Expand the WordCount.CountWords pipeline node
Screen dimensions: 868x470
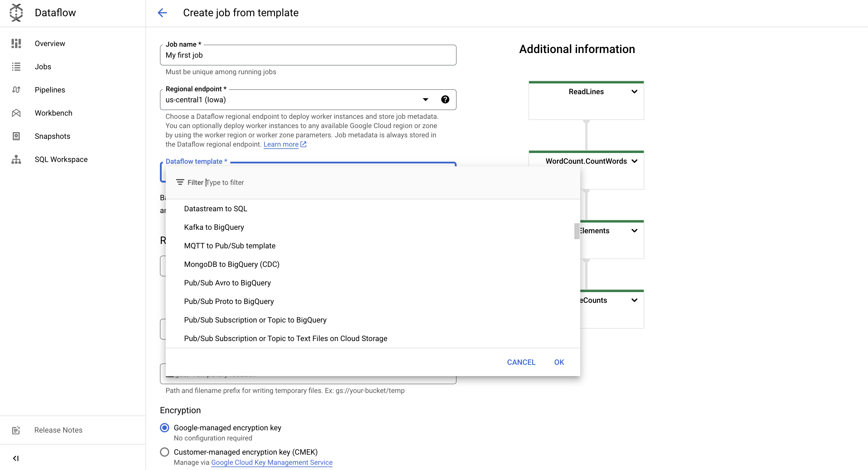click(x=634, y=161)
